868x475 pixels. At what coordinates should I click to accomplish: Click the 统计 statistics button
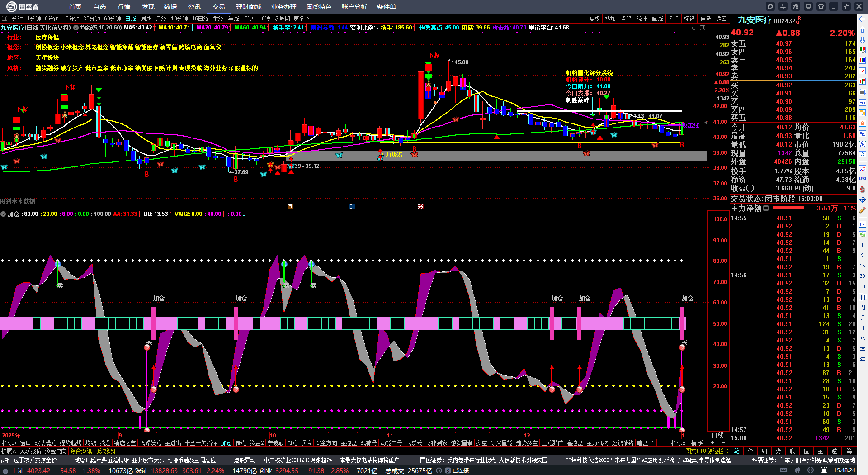pos(642,19)
